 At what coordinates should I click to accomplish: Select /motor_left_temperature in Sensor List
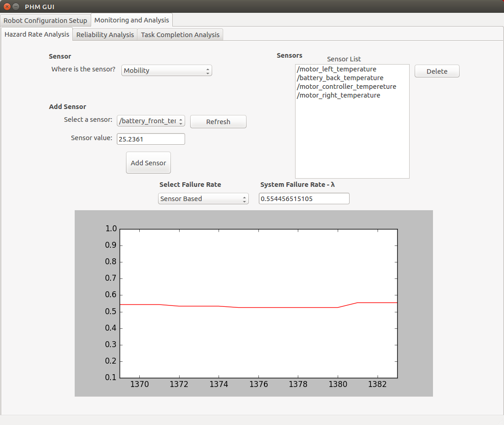pos(352,69)
